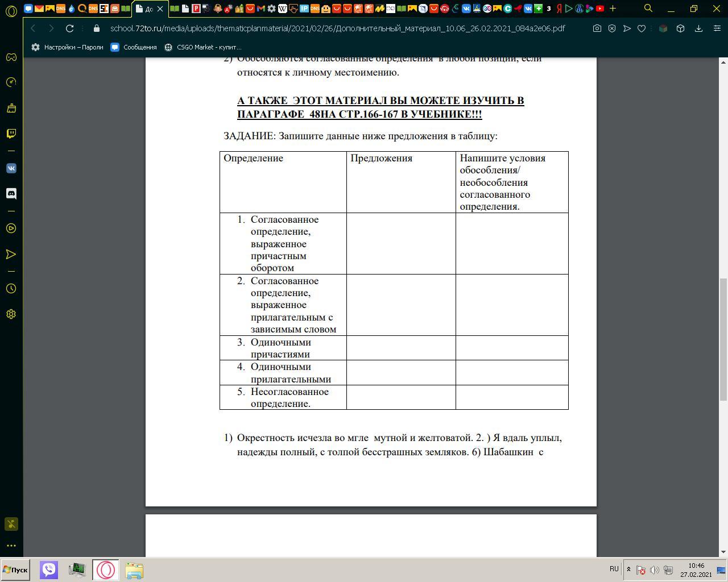Open Viber from taskbar
Image resolution: width=728 pixels, height=582 pixels.
click(x=49, y=569)
